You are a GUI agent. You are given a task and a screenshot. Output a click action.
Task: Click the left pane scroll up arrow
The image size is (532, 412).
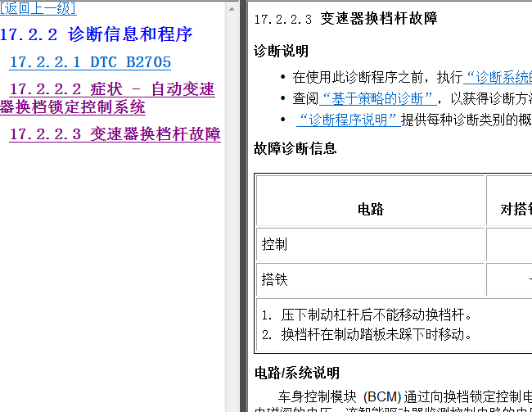coord(232,9)
